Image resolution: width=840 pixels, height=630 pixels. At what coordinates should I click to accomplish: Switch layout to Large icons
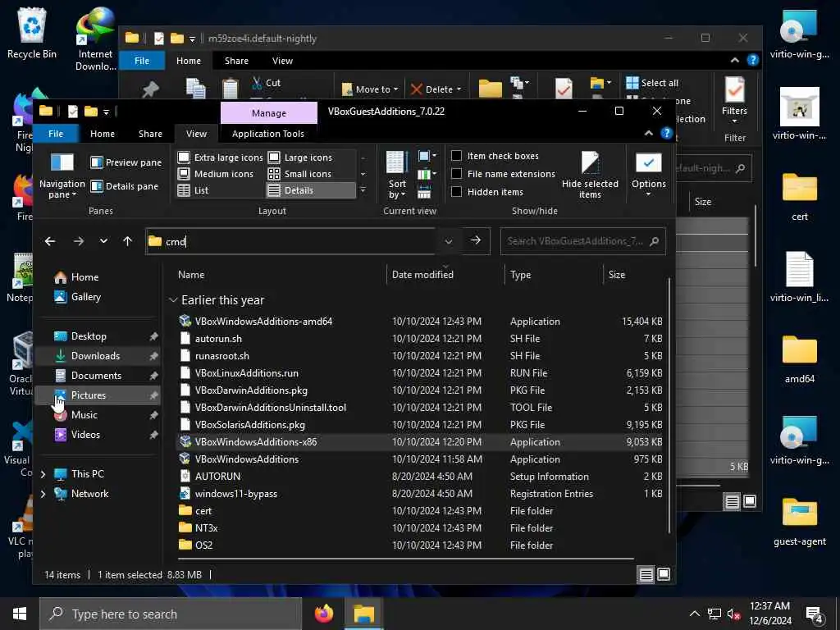pyautogui.click(x=301, y=157)
